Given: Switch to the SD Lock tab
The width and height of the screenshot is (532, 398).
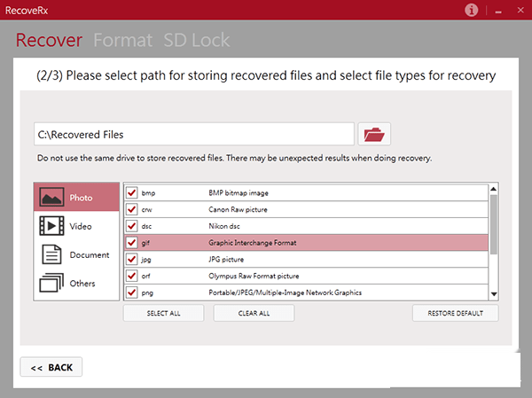Looking at the screenshot, I should [196, 41].
